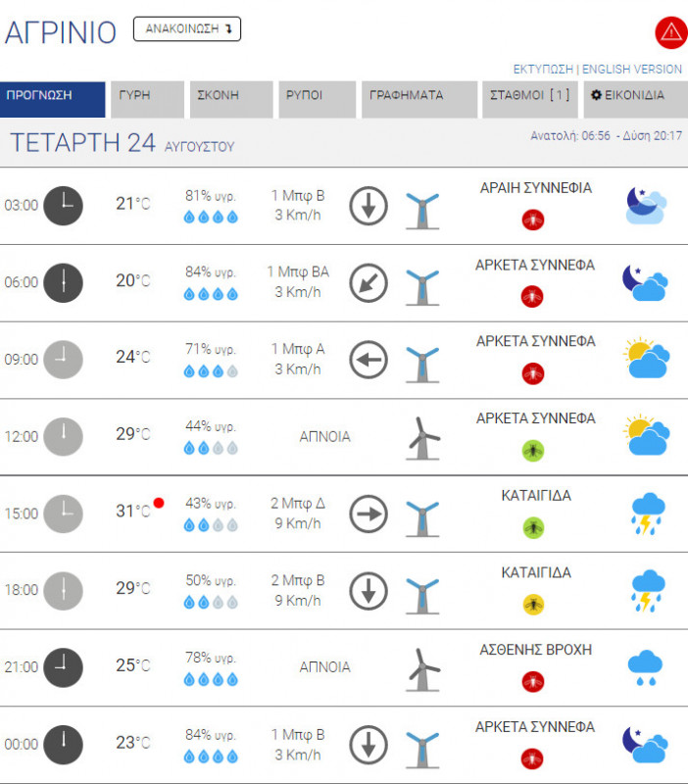Click the 06:00 northeast wind arrow icon
688x784 pixels.
[x=369, y=283]
